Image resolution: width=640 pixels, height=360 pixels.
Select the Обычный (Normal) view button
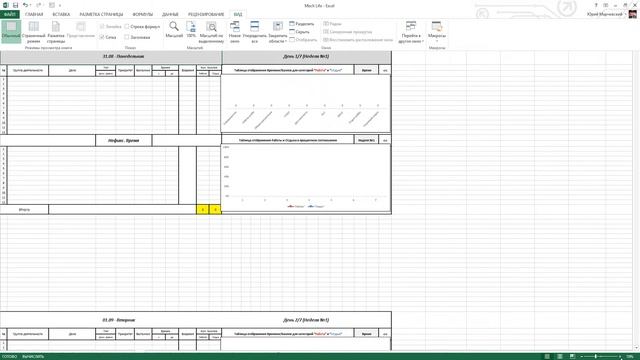click(11, 31)
